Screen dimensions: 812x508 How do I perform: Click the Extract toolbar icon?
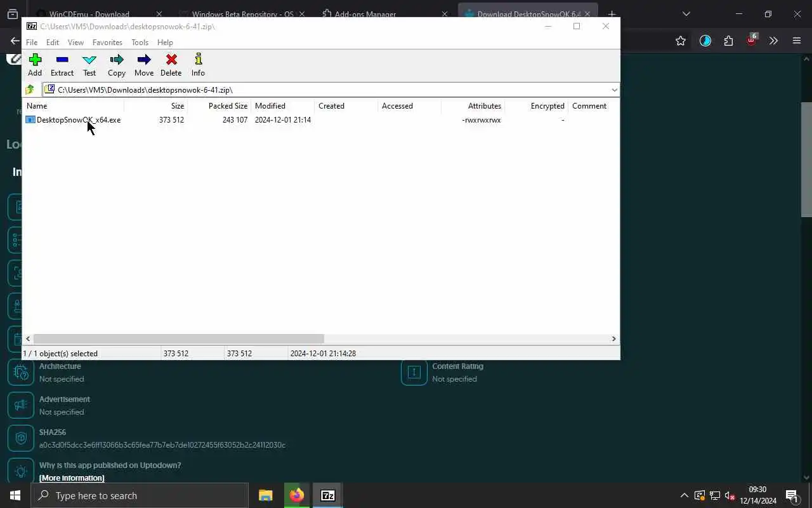click(62, 65)
